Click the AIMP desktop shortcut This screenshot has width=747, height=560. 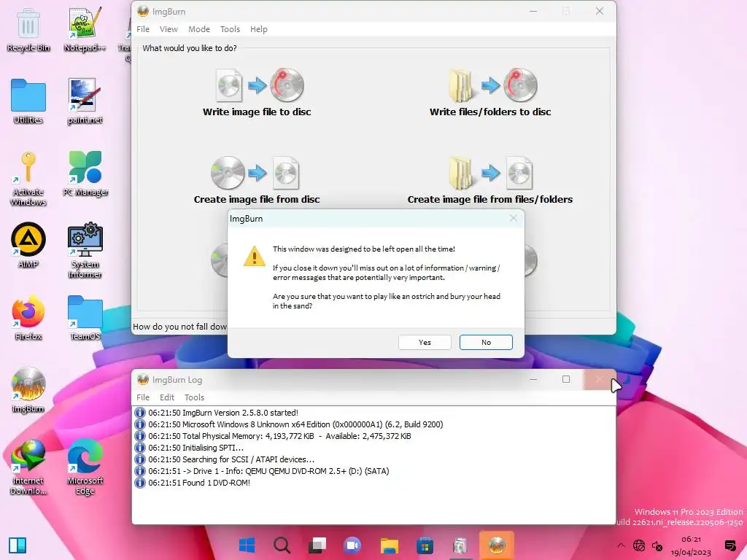28,246
